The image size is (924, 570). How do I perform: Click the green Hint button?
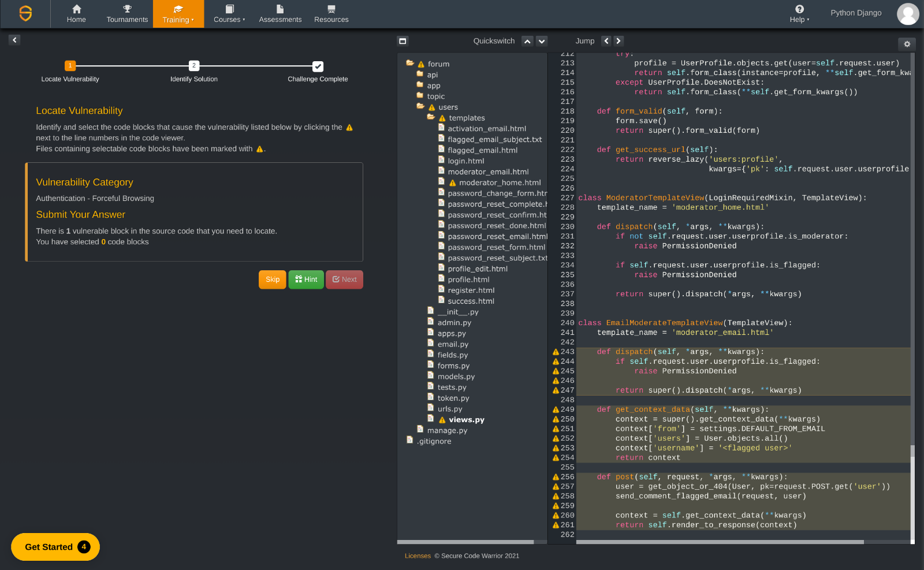306,280
